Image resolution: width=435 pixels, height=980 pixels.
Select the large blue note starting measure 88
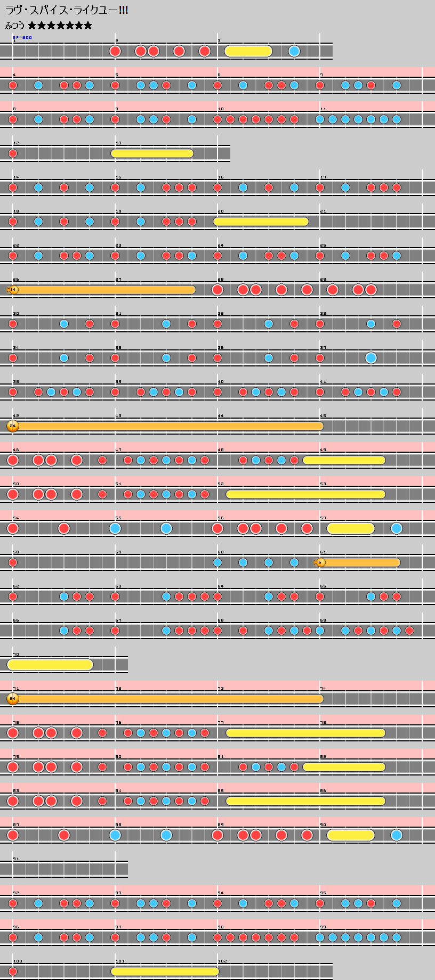tap(115, 835)
